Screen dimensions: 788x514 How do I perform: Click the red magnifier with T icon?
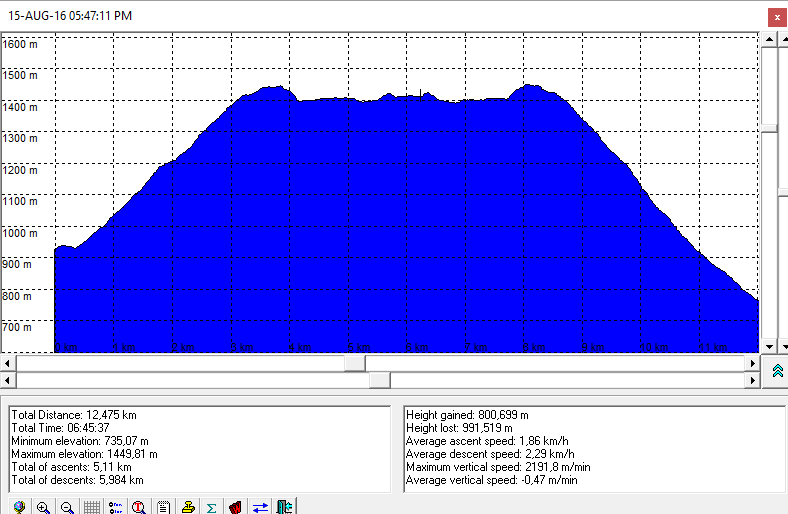[x=139, y=507]
